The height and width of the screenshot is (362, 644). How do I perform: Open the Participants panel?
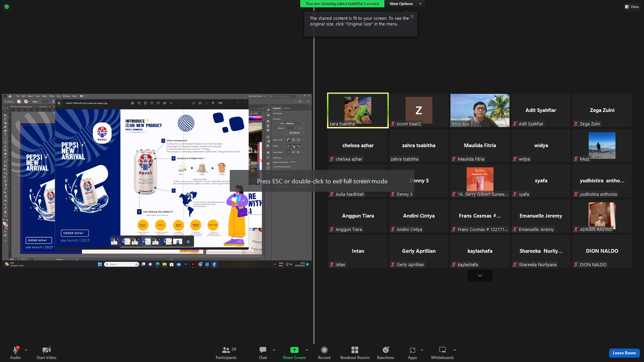[226, 353]
